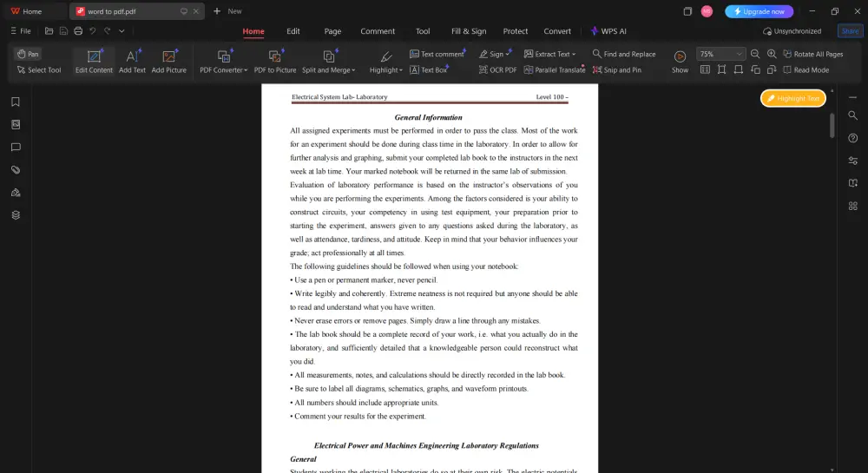
Task: Open the File menu
Action: tap(21, 31)
